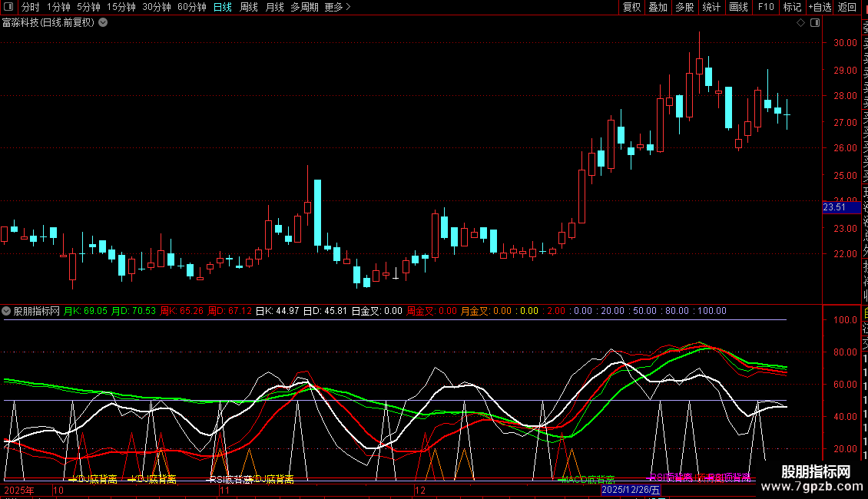The image size is (868, 499).
Task: Click the 日D: 45.81 indicator value
Action: click(326, 311)
